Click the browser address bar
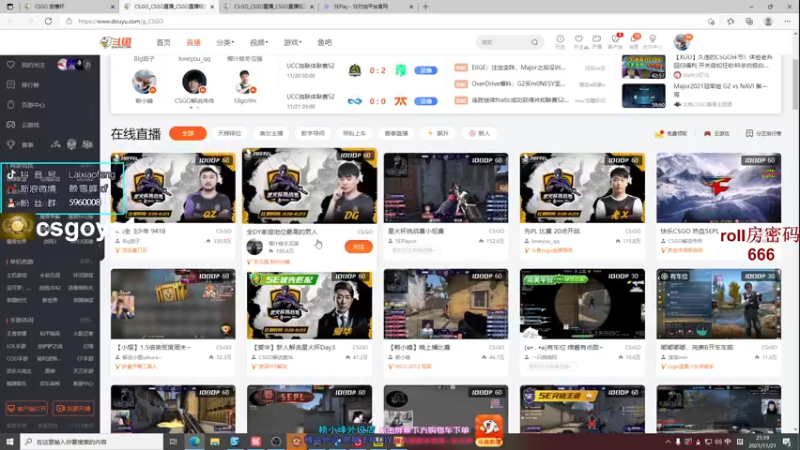800x450 pixels. 383,21
